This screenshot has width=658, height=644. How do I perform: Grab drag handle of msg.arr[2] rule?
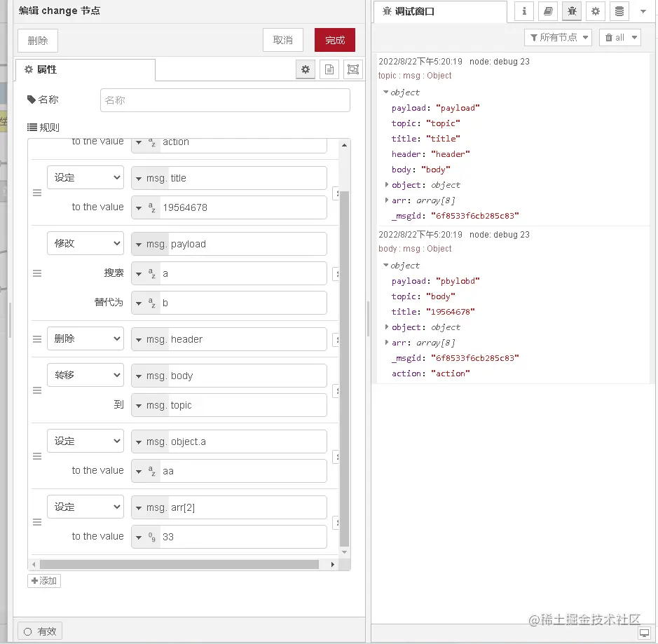(37, 522)
